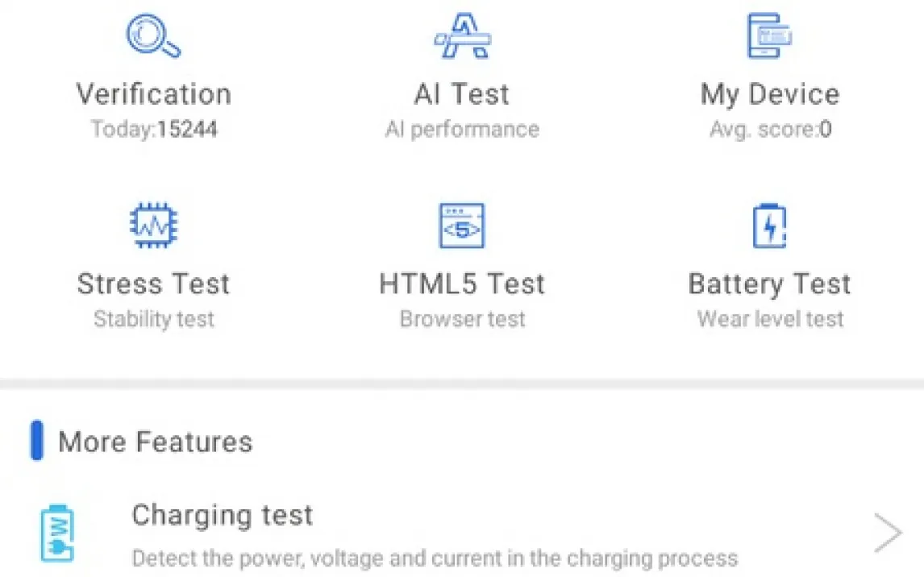Screen dimensions: 924x577
Task: Tap the Charging test battery icon
Action: 58,533
